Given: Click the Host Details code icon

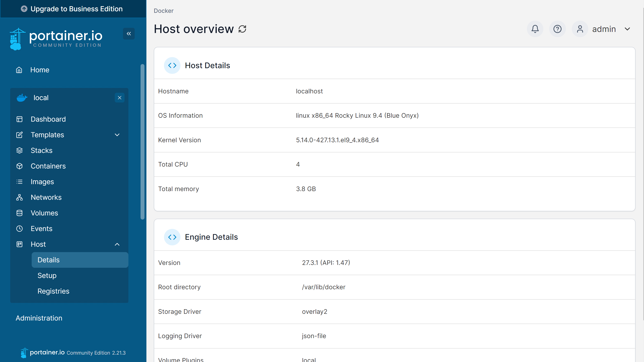Looking at the screenshot, I should 172,65.
